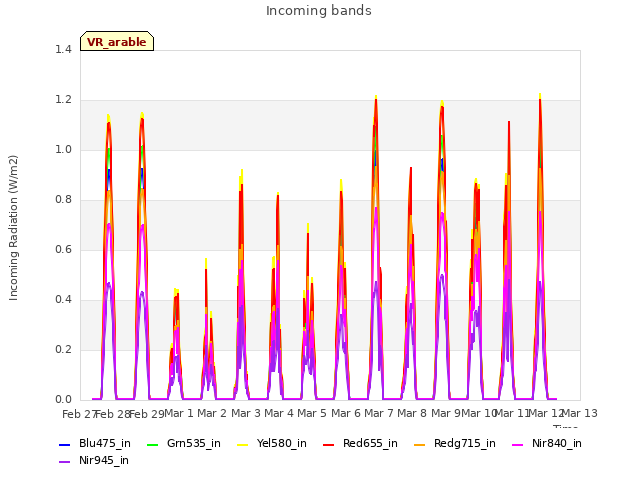Click the Mar 7 radiation peak on chart
This screenshot has height=480, width=640.
376,98
